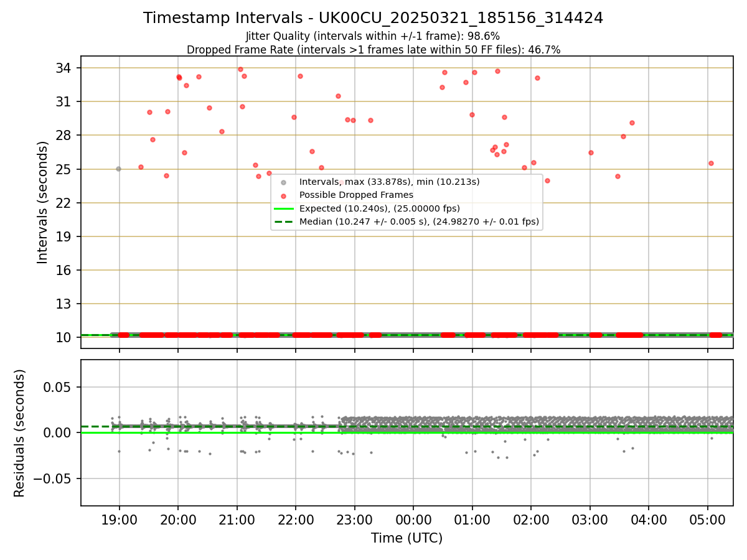Viewport: 747px width, 560px height.
Task: Select the 'Jitter Quality' 98.6% subtitle line
Action: (373, 36)
